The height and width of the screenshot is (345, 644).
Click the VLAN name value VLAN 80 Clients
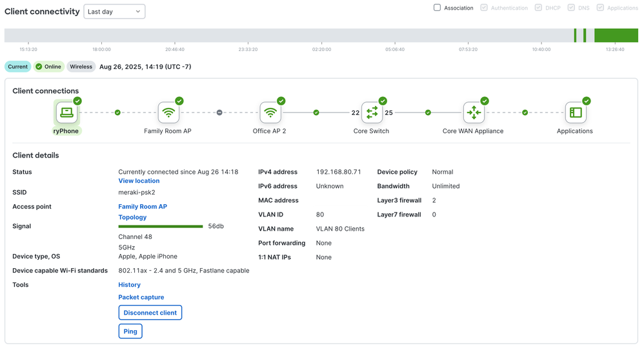pyautogui.click(x=340, y=229)
